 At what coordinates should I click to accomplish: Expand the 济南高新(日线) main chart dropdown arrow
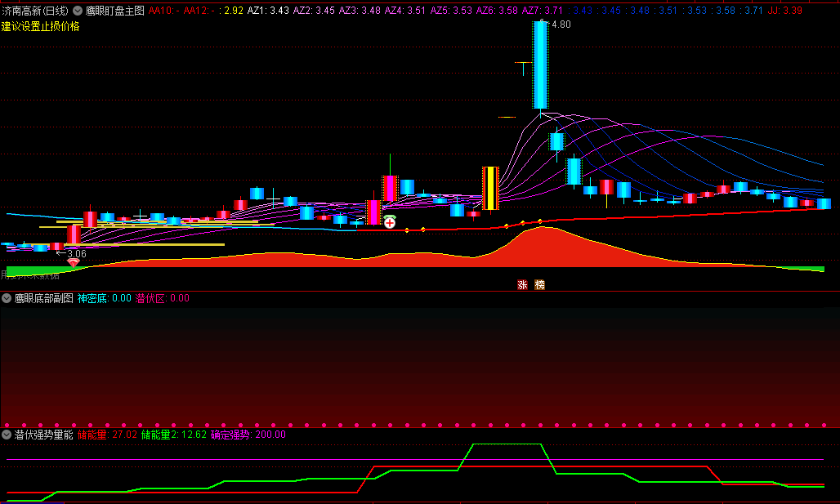coord(78,11)
